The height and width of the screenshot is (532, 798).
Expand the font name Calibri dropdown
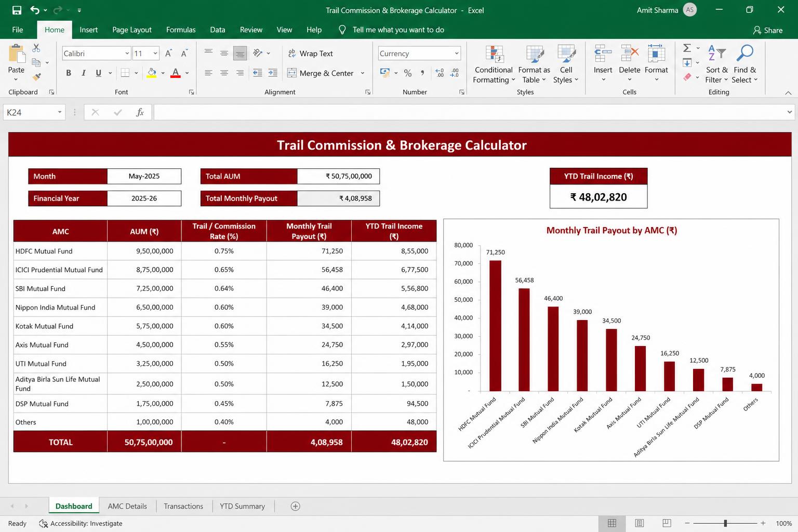tap(127, 54)
